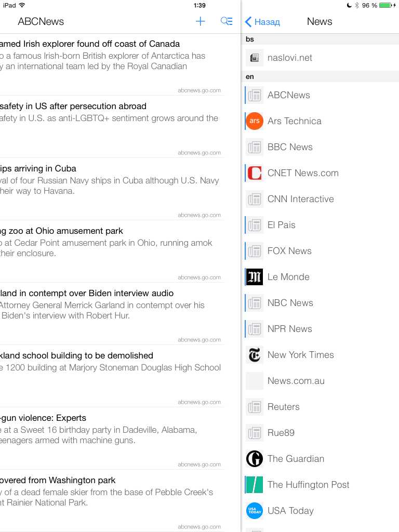Tap the NBC News feed icon
The image size is (399, 532).
255,303
